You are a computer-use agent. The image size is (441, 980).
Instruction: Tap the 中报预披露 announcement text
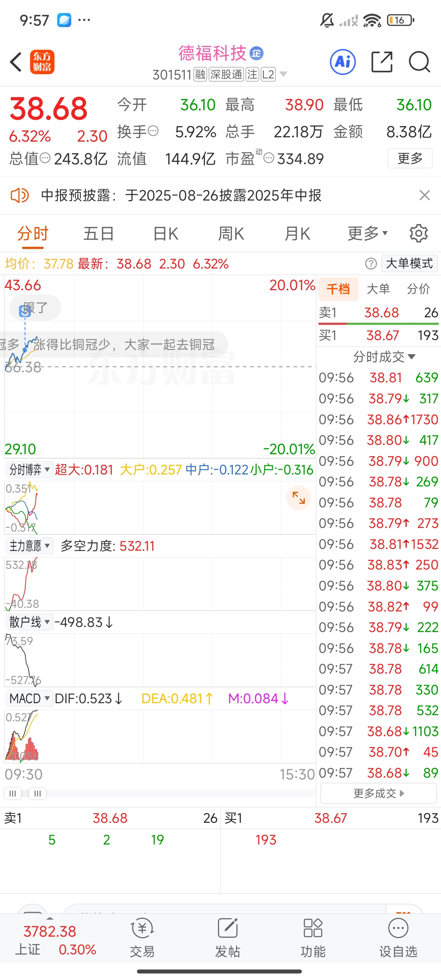[x=181, y=195]
